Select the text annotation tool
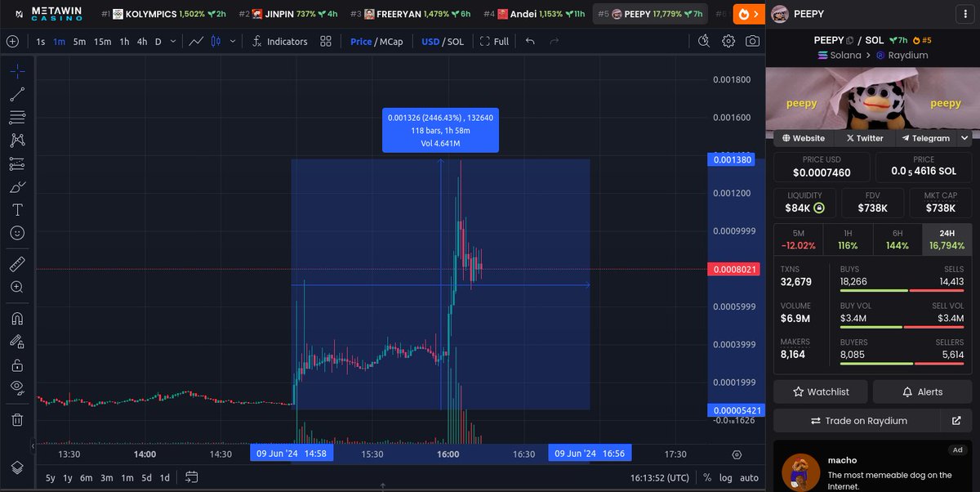The width and height of the screenshot is (980, 492). click(16, 209)
